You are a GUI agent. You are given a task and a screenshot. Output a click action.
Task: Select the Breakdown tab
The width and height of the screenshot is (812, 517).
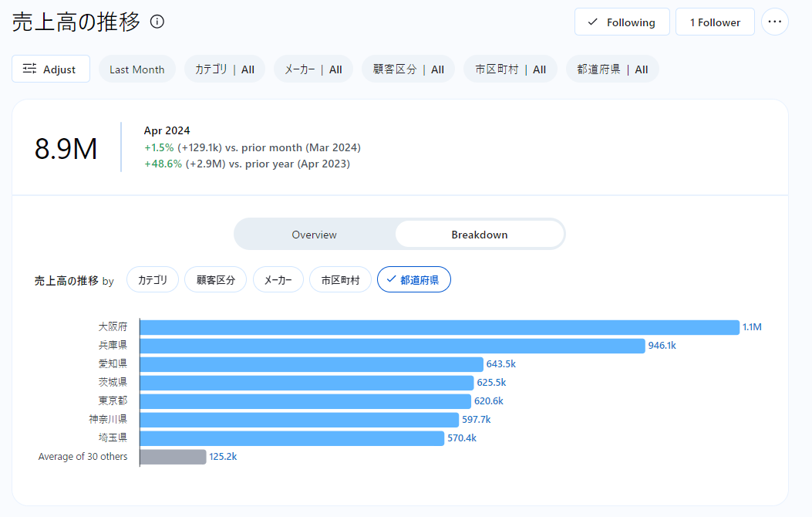[x=479, y=235]
